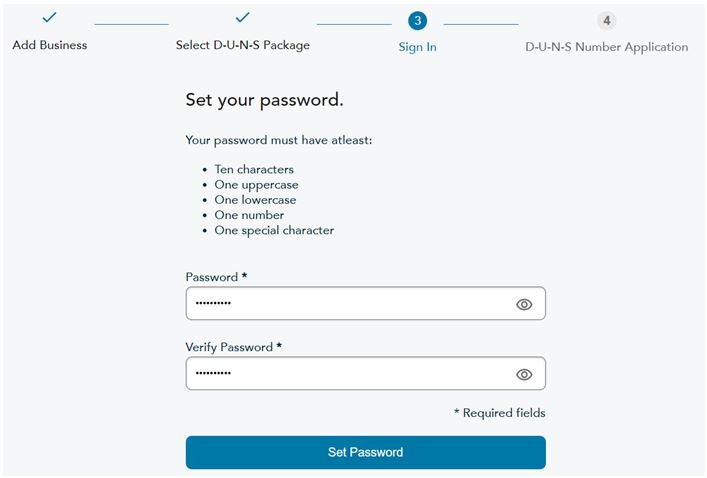Open the Select D-U-N-S Package step label
This screenshot has width=707, height=478.
(242, 45)
